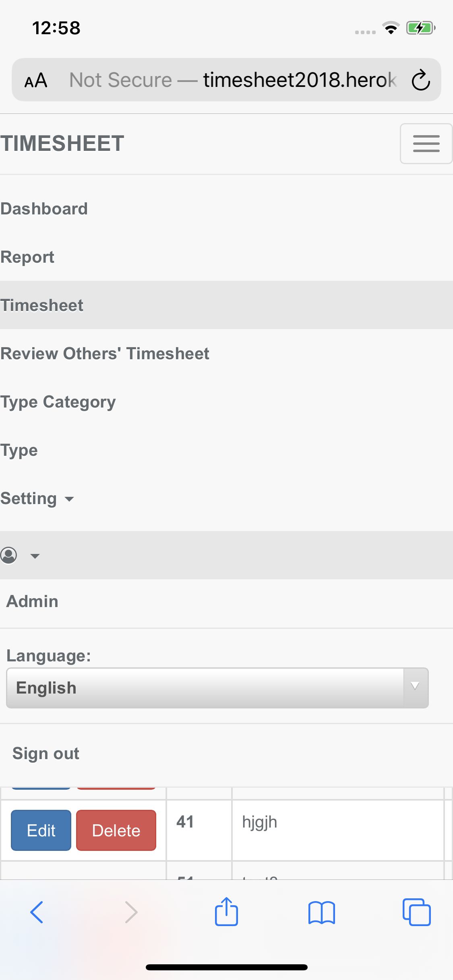
Task: Open the Language selection dropdown
Action: tap(217, 688)
